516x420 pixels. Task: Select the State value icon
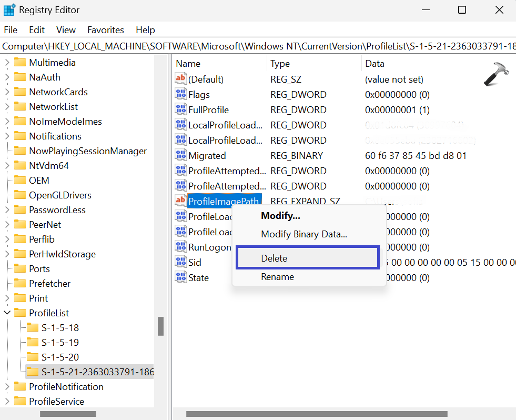[180, 278]
